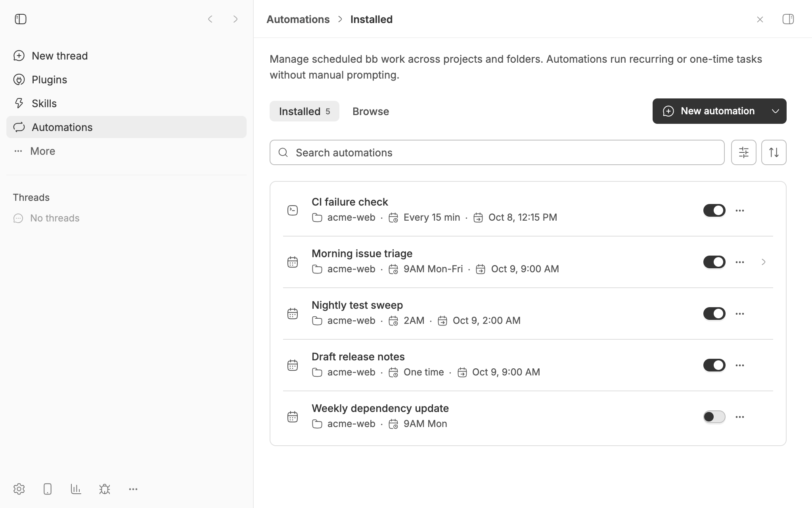Open settings gear in sidebar footer
Screen dimensions: 812x508
click(19, 489)
